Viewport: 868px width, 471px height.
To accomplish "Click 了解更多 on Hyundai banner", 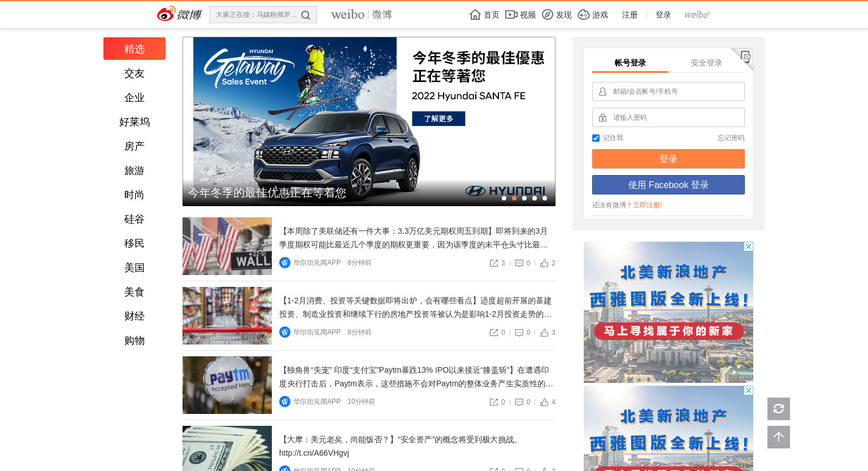I will click(x=439, y=119).
